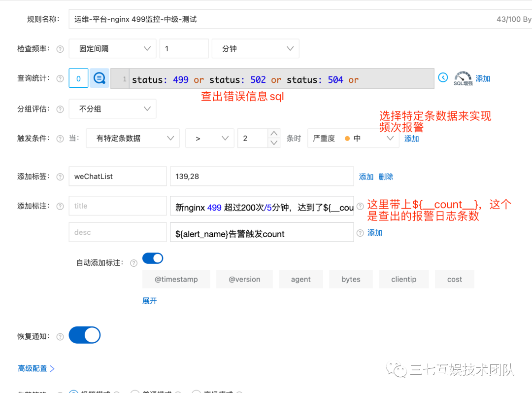Click 添加 link after the severity dropdown
Viewport: 532px width, 393px height.
tap(411, 139)
